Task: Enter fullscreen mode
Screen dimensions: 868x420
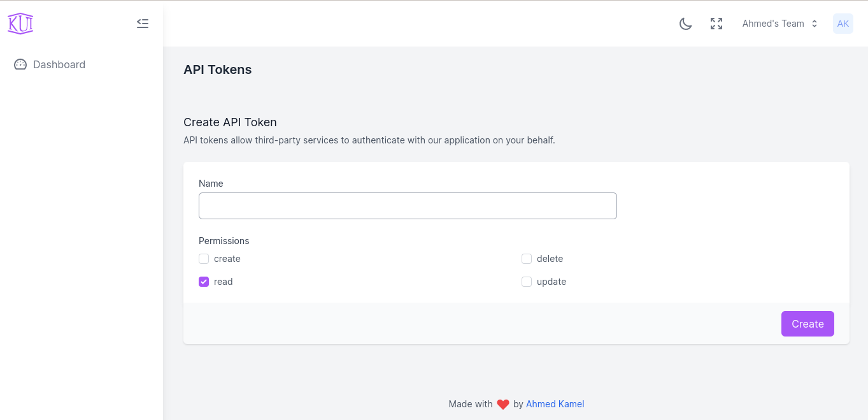Action: point(716,24)
